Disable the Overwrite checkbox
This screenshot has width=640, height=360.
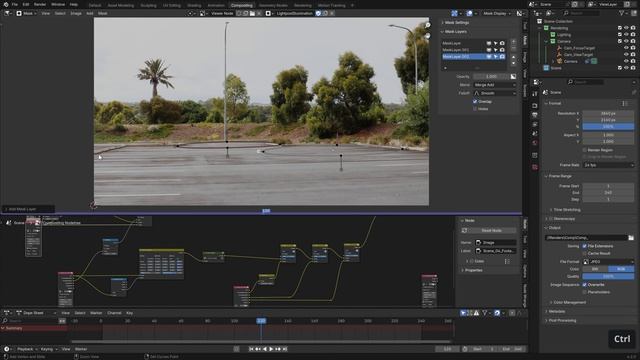[x=584, y=285]
